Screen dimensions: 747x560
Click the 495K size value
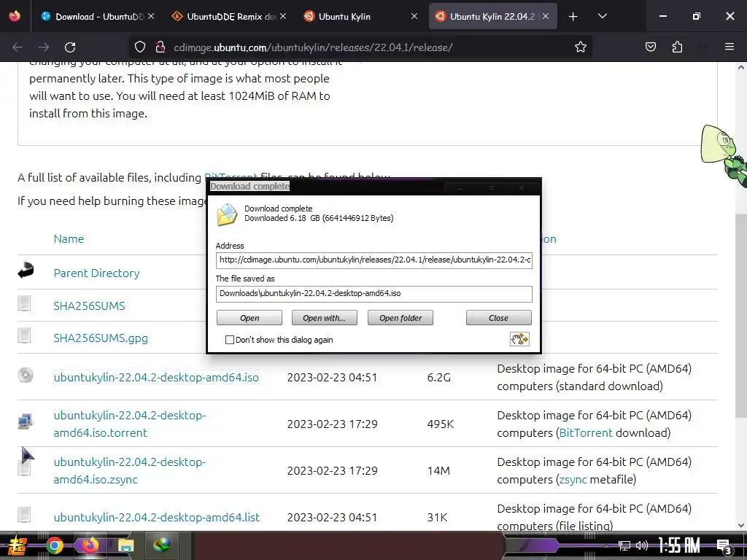point(440,424)
